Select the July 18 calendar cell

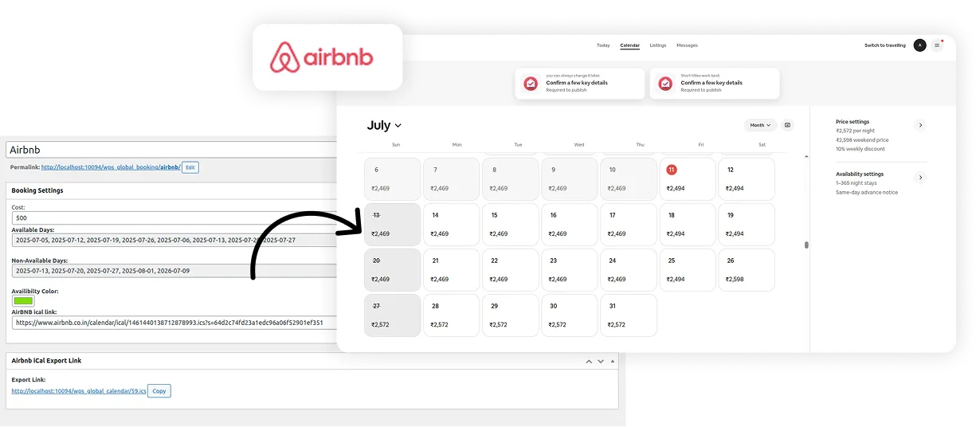tap(687, 225)
